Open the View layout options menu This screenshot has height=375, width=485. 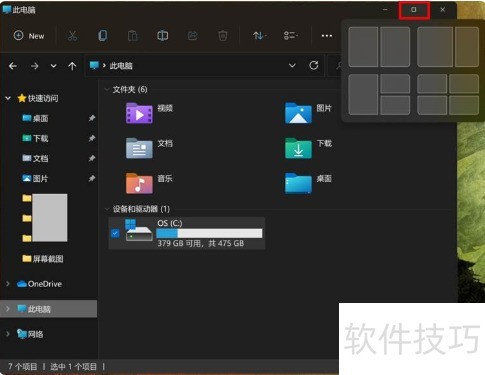point(290,36)
